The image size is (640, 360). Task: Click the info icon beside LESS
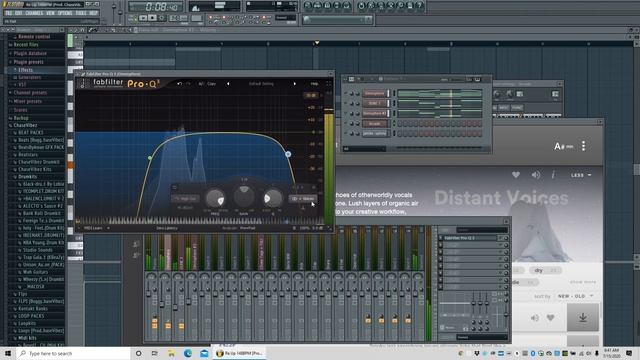553,175
